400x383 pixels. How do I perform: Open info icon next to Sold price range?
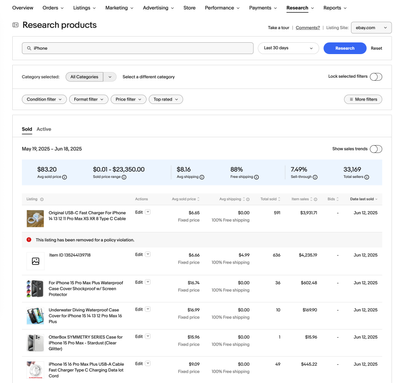click(124, 177)
